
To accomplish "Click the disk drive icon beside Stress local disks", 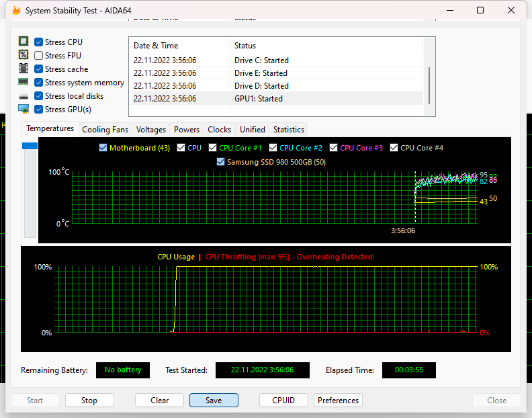I will click(24, 97).
